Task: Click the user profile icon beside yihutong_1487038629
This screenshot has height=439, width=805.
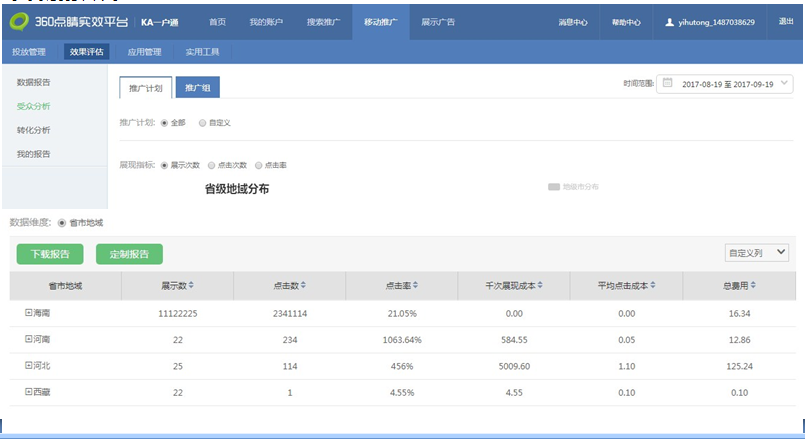Action: coord(669,22)
